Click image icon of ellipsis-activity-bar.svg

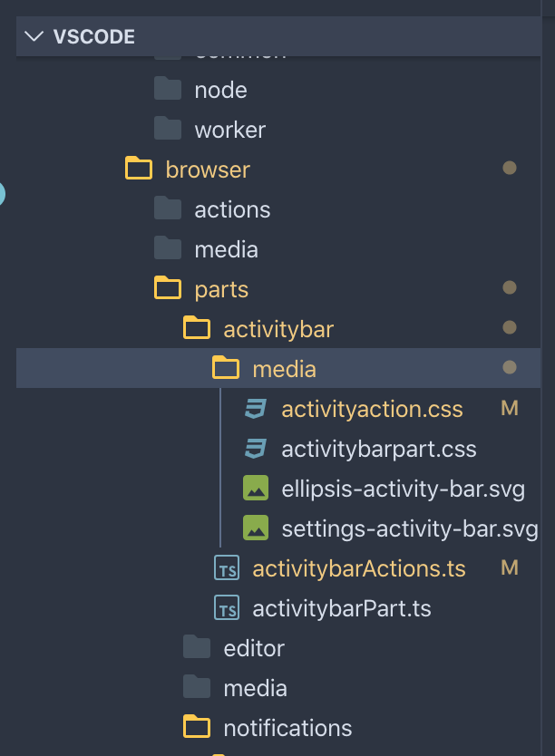click(x=256, y=488)
